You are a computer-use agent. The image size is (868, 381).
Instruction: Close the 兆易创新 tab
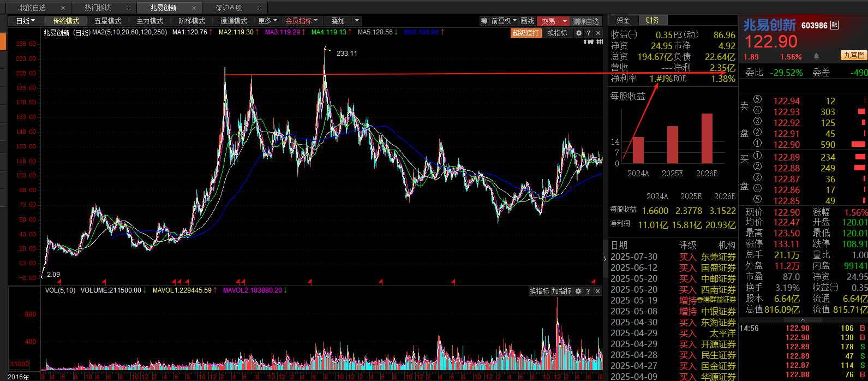tap(194, 8)
